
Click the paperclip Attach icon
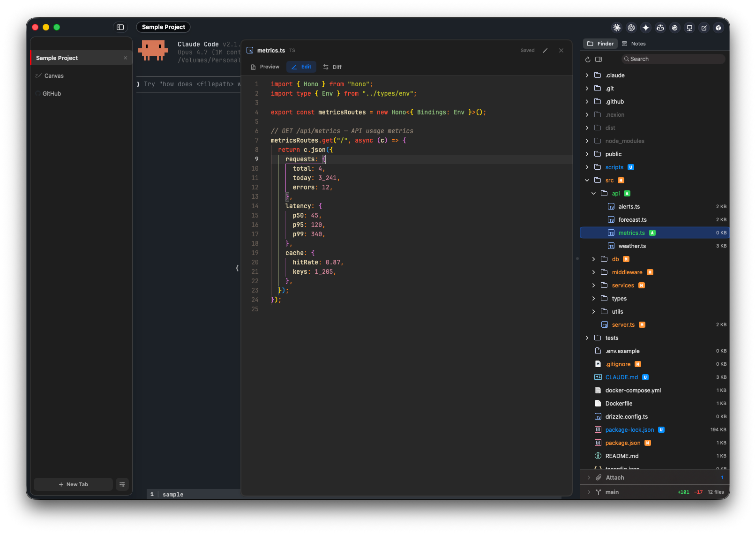coord(599,478)
